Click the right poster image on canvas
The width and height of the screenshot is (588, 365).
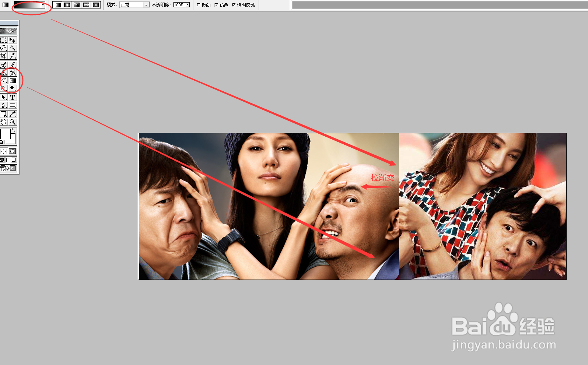point(483,206)
